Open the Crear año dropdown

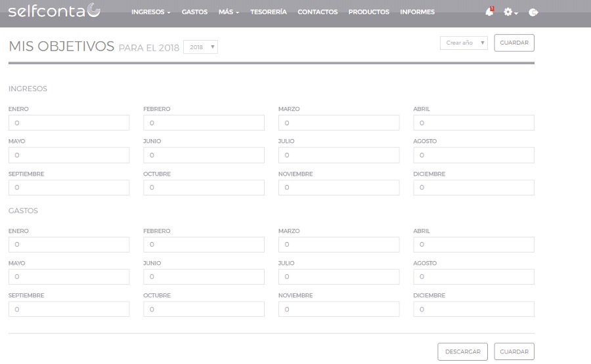464,43
